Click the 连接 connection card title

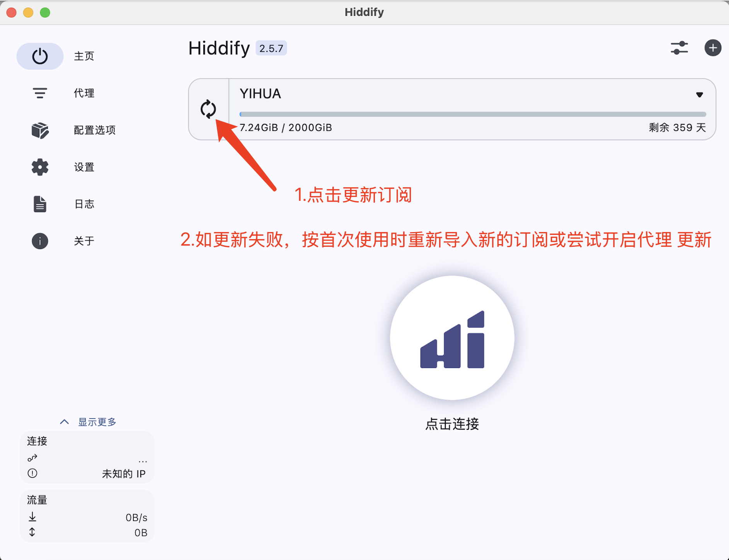pos(37,441)
